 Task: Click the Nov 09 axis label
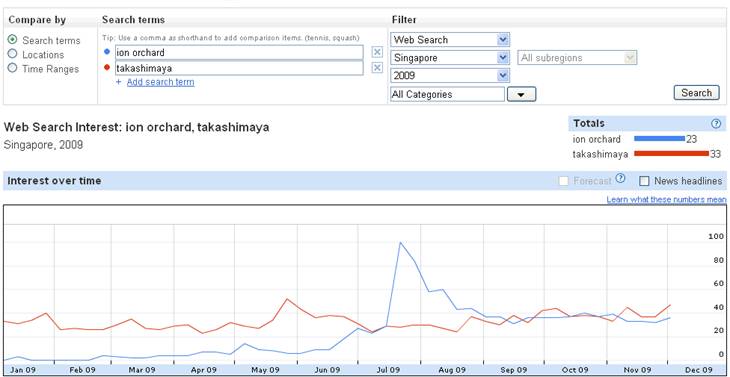tap(637, 370)
